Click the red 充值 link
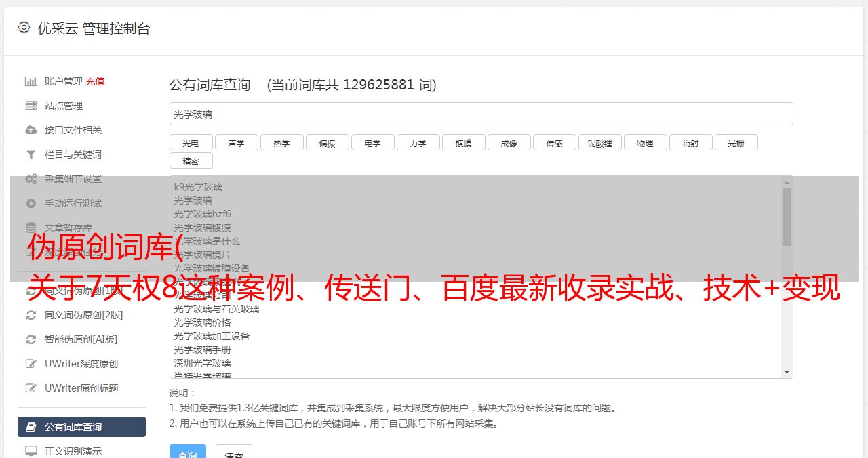Image resolution: width=868 pixels, height=458 pixels. click(95, 81)
